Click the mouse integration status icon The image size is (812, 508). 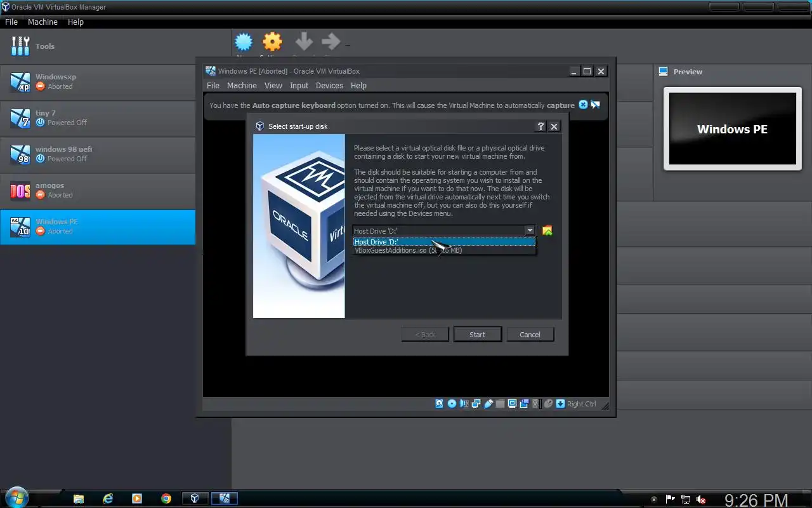548,403
